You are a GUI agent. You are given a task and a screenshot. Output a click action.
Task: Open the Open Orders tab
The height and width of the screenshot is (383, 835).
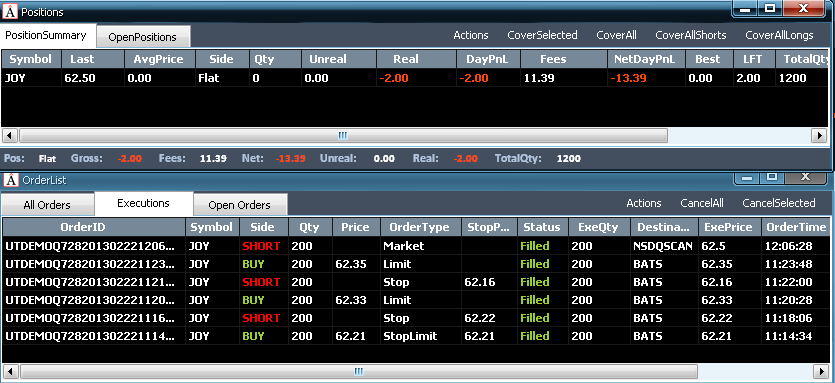coord(240,205)
